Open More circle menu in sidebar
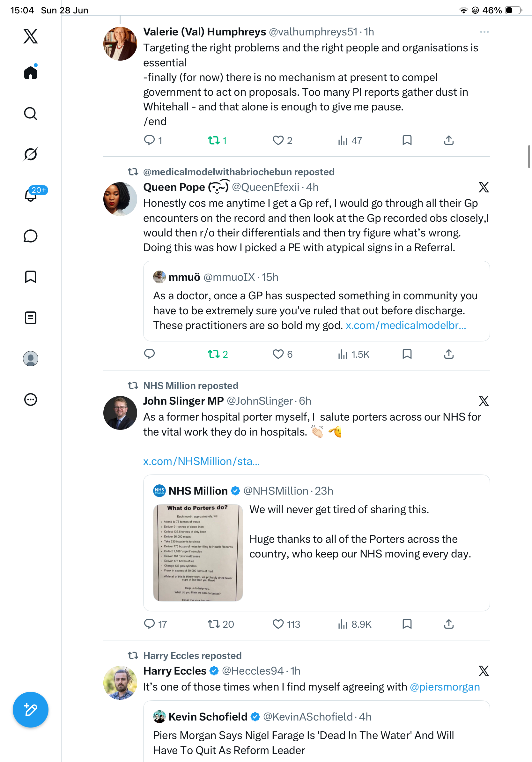 (x=31, y=400)
